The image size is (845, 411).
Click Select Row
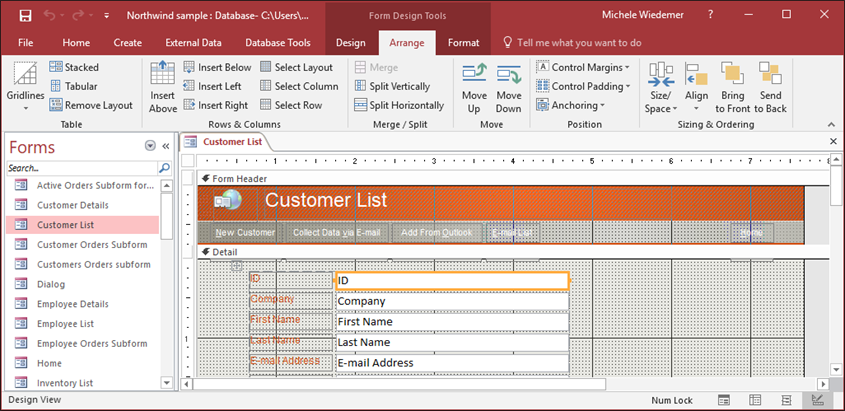[x=291, y=105]
